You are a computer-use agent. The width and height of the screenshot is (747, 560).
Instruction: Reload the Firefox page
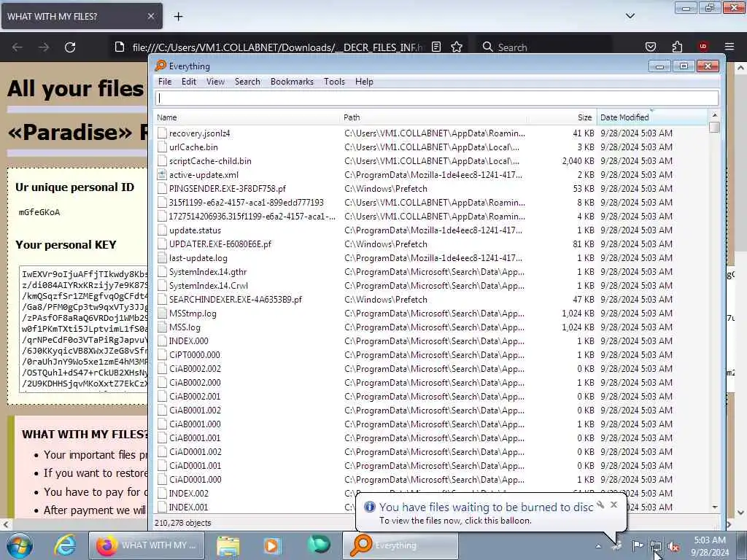click(x=70, y=47)
